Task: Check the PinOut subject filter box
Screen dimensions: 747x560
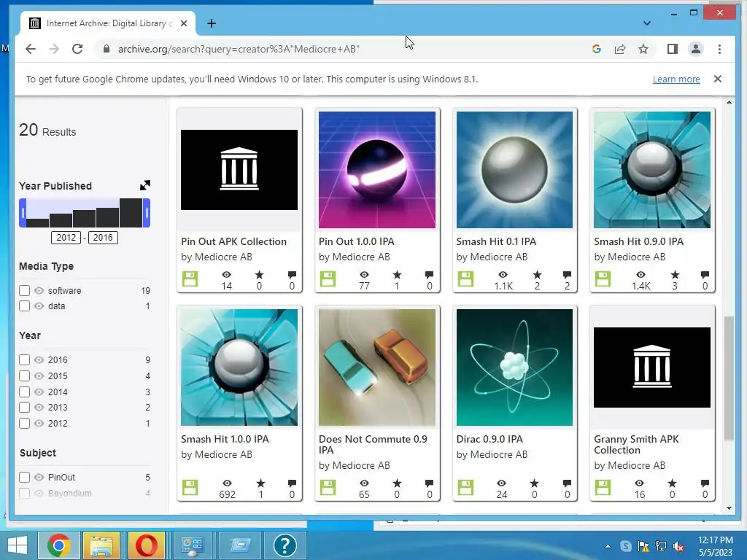Action: click(x=24, y=477)
